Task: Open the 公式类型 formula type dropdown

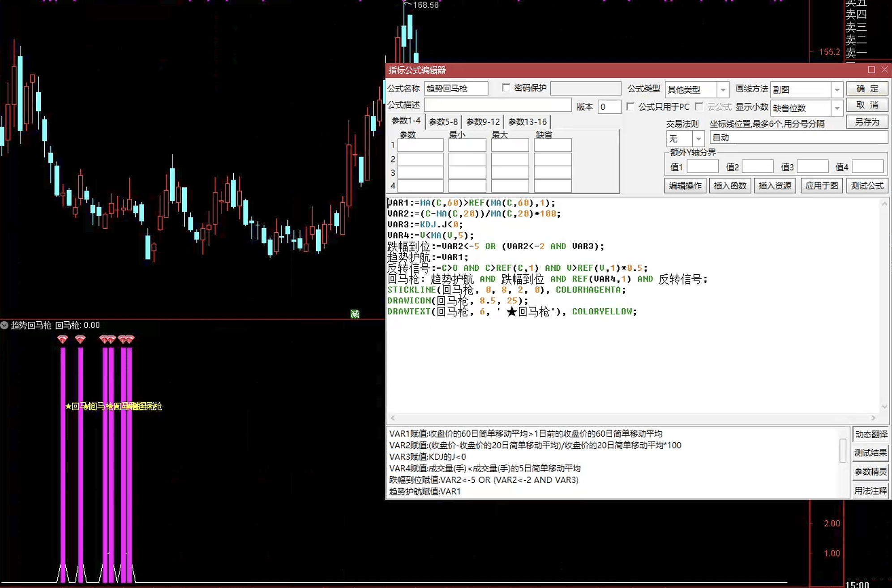Action: (723, 90)
